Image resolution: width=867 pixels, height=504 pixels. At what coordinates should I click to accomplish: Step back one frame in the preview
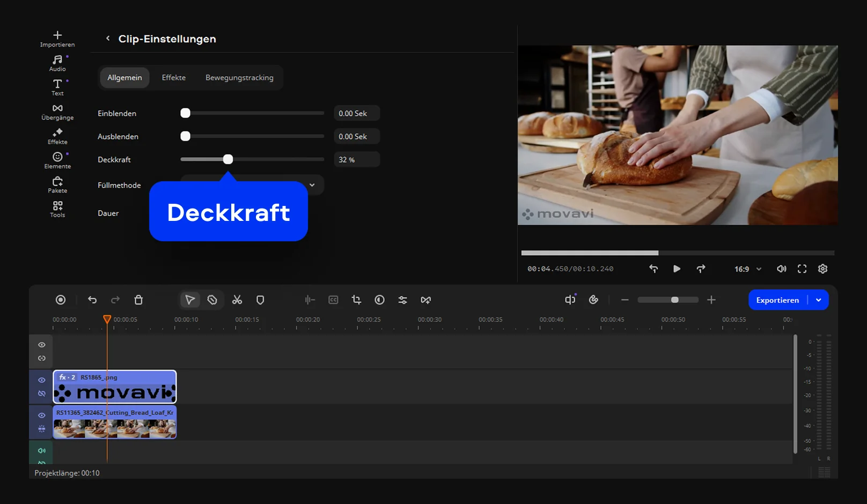[x=653, y=269]
